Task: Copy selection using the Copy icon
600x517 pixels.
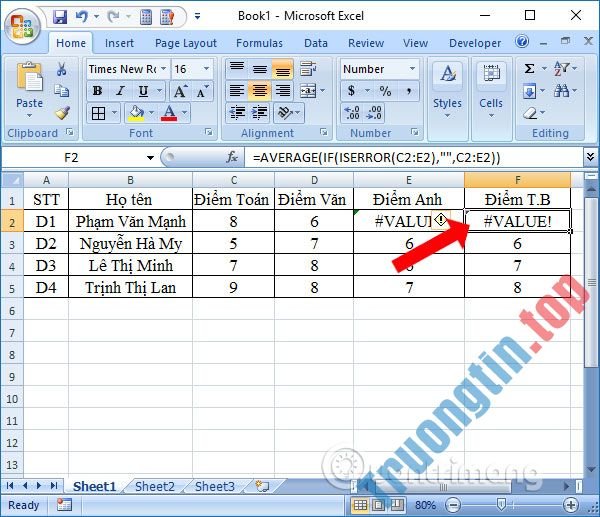Action: click(61, 91)
